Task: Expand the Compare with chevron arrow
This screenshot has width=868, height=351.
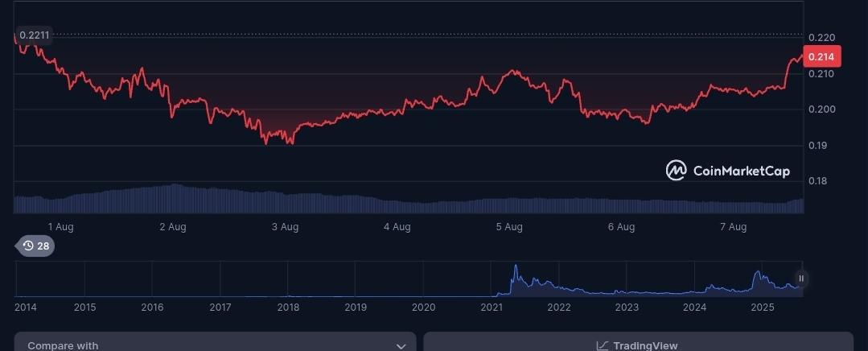Action: click(401, 345)
